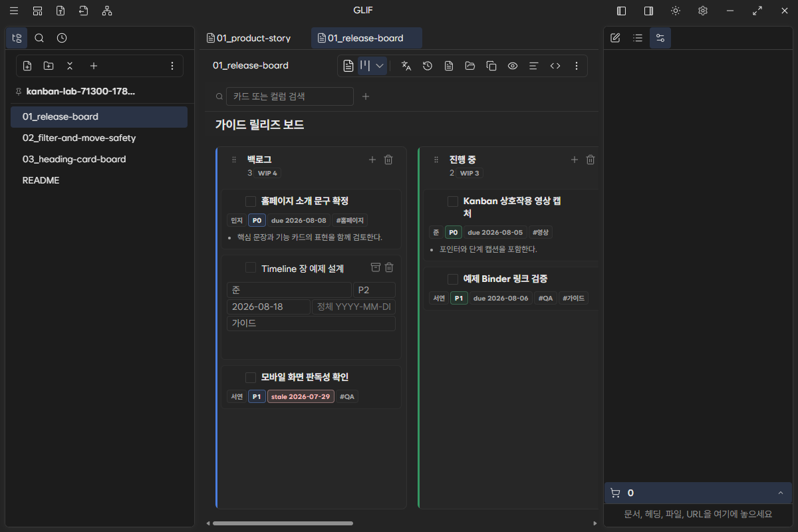
Task: Open the settings gear
Action: tap(703, 11)
